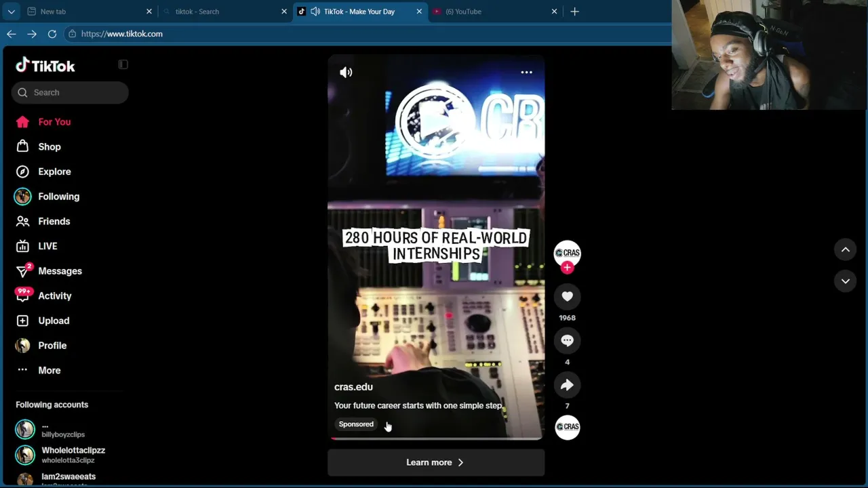Switch to the tiktok - Search tab
The width and height of the screenshot is (868, 488).
point(224,12)
